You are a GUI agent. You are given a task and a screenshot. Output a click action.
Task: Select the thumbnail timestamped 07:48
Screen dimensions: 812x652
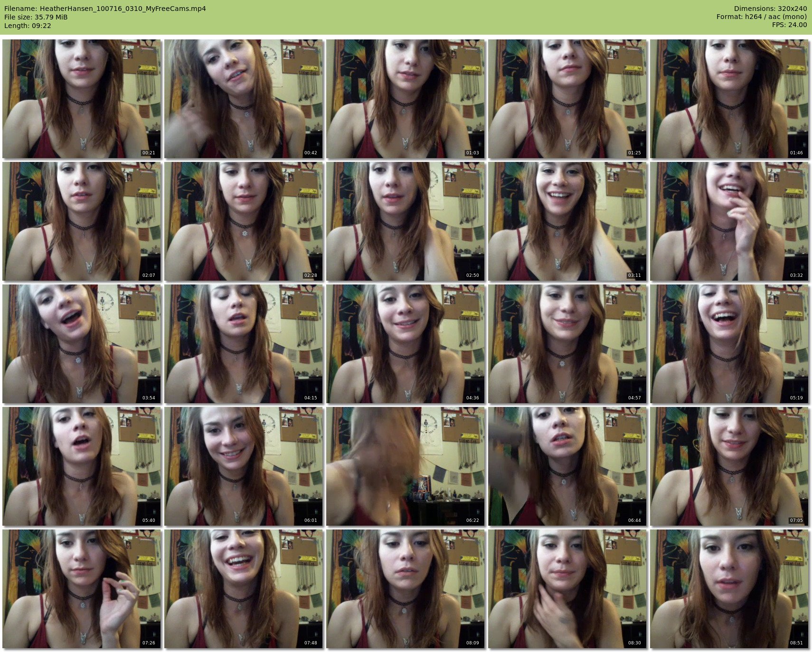(x=244, y=589)
